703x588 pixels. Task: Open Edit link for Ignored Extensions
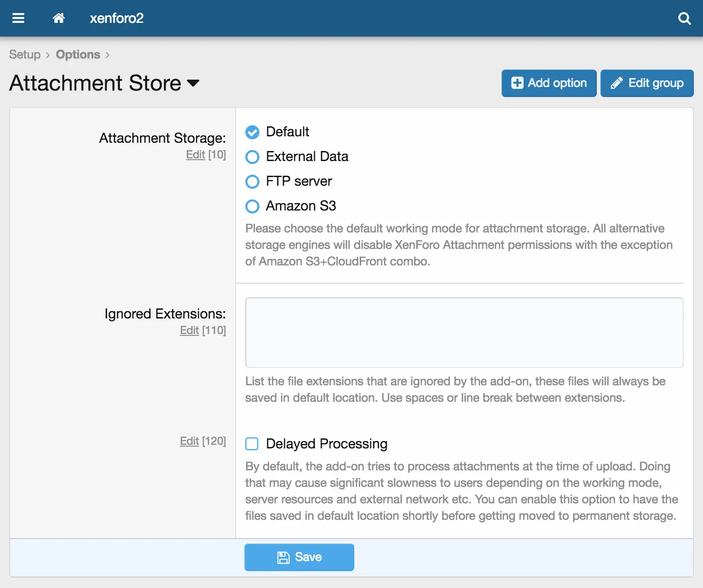pyautogui.click(x=189, y=330)
